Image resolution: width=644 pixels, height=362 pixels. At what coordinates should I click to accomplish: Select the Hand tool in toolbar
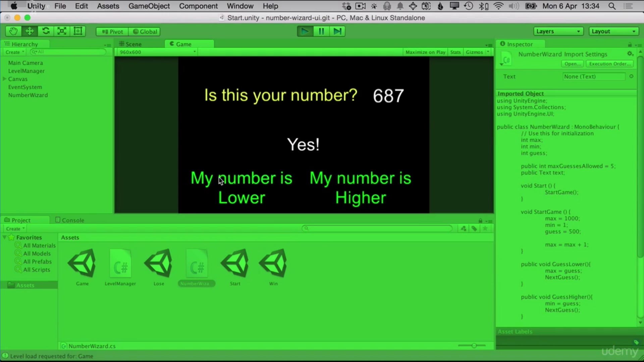[13, 31]
